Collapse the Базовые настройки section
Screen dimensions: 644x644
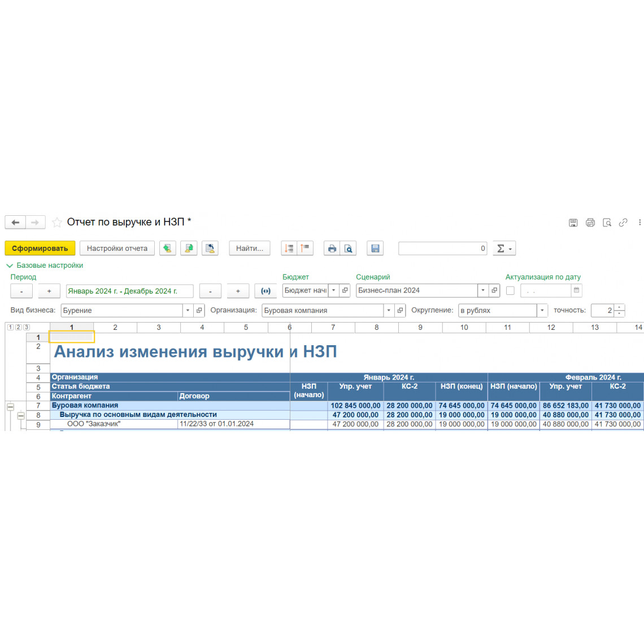[45, 266]
